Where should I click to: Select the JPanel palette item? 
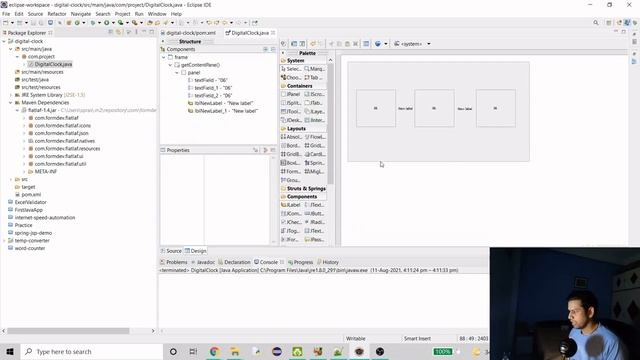pyautogui.click(x=291, y=94)
